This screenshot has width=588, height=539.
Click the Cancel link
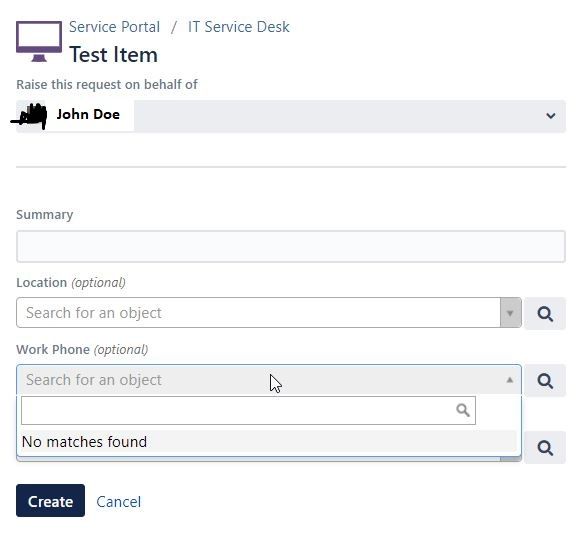[x=118, y=501]
